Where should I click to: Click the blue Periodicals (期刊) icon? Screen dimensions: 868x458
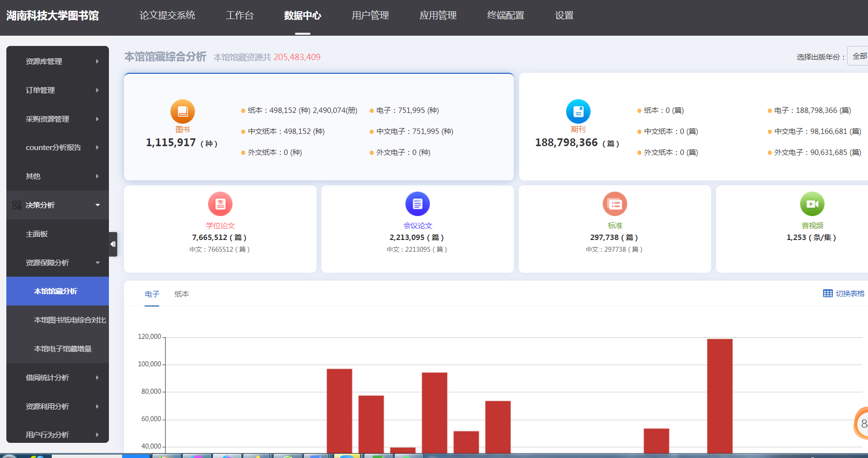(578, 111)
